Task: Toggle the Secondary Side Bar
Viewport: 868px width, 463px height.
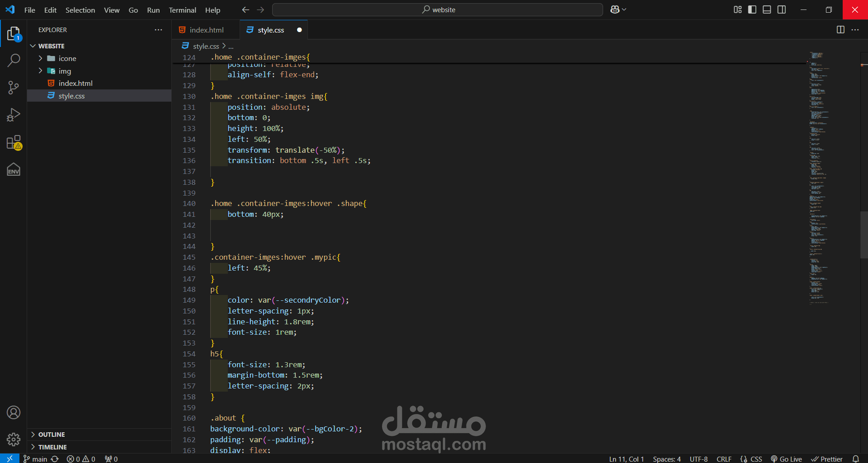Action: point(782,9)
